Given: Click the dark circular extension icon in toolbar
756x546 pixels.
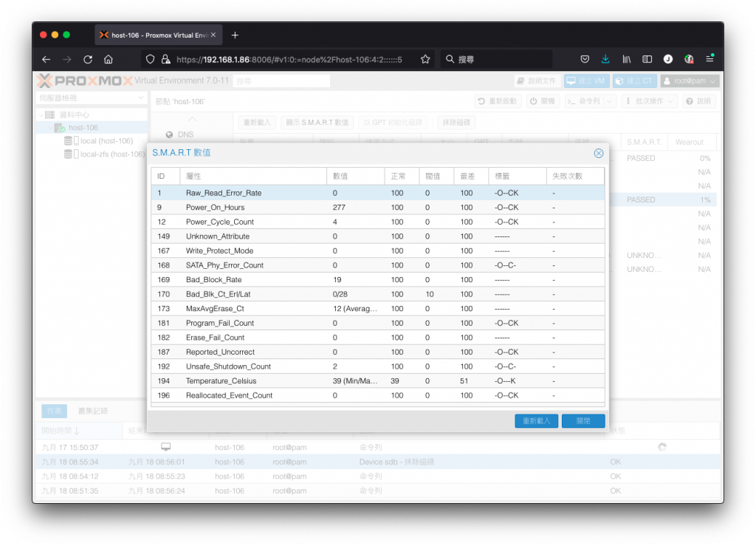Looking at the screenshot, I should tap(667, 59).
